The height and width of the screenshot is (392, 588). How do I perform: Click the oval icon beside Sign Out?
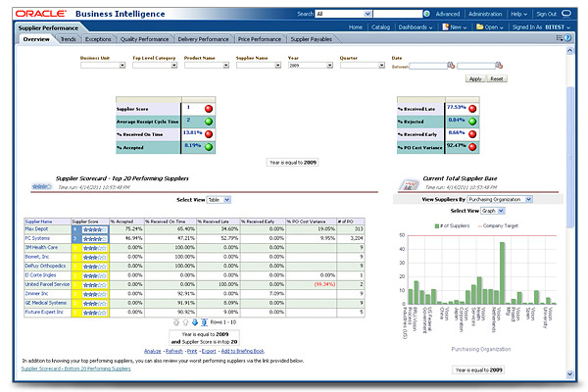tap(566, 14)
